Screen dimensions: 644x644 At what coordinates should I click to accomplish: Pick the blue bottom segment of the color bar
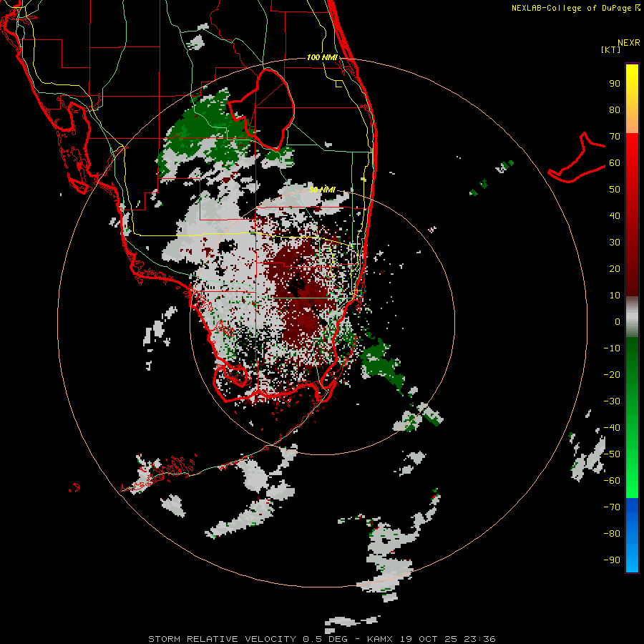point(632,535)
